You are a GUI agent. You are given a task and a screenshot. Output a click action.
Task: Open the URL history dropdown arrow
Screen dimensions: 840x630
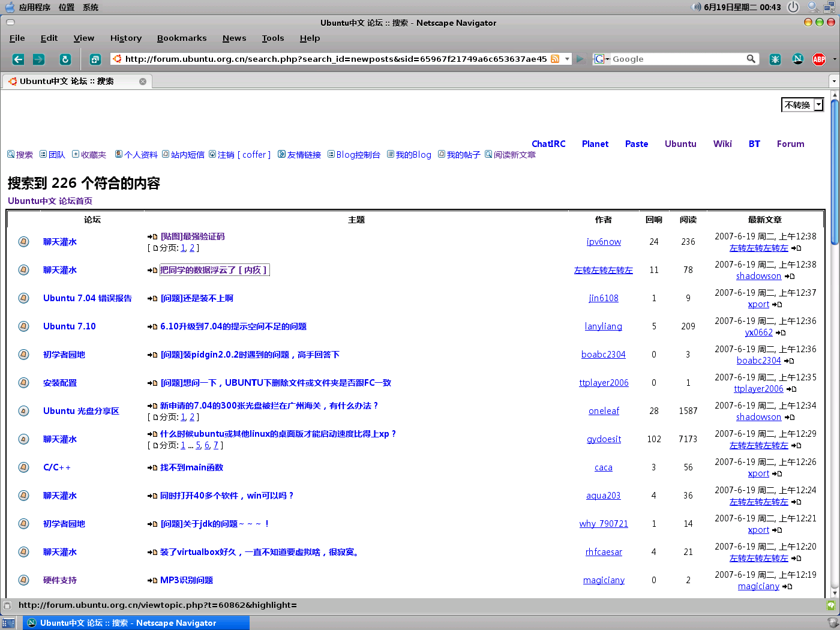[x=567, y=59]
